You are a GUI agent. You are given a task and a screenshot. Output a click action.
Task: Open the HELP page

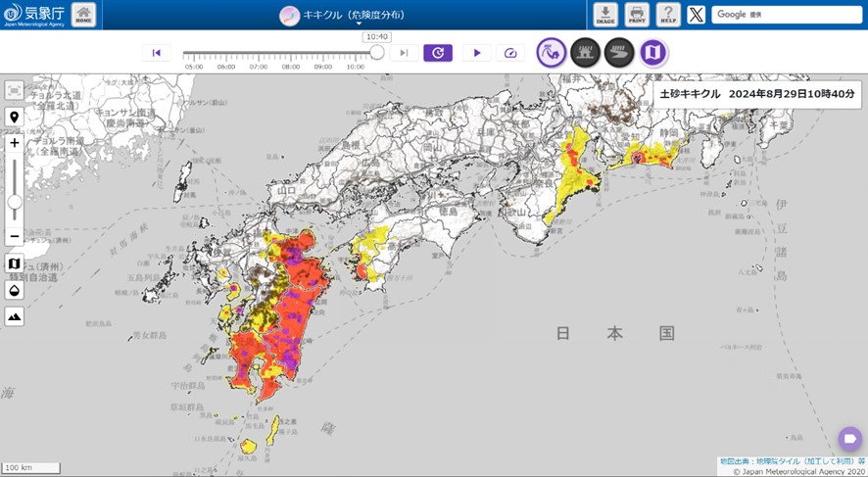click(668, 15)
